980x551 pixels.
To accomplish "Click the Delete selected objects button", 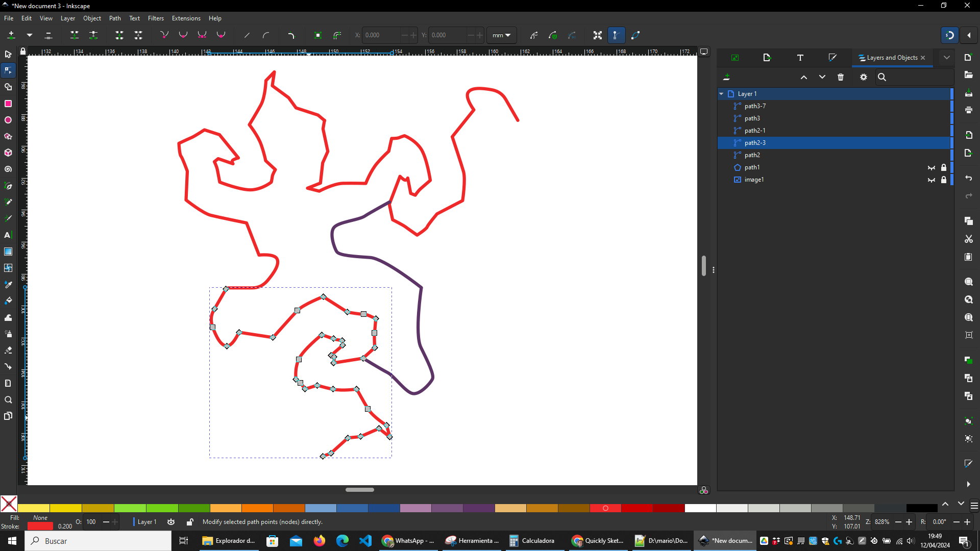I will pos(840,77).
